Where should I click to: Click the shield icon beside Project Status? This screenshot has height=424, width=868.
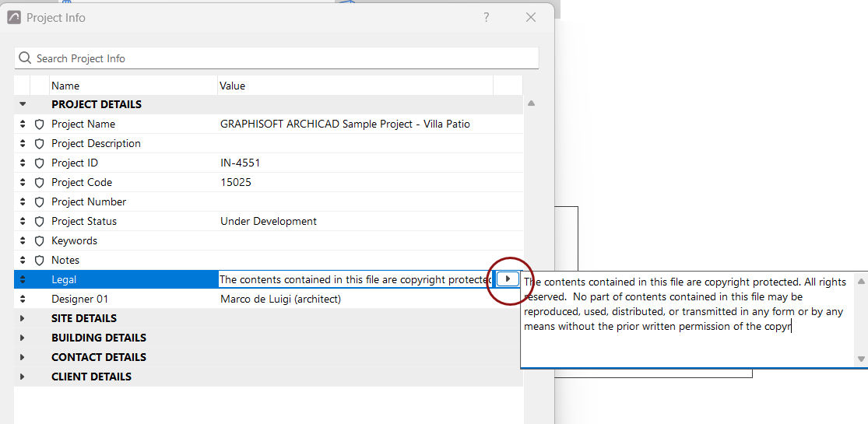point(39,221)
